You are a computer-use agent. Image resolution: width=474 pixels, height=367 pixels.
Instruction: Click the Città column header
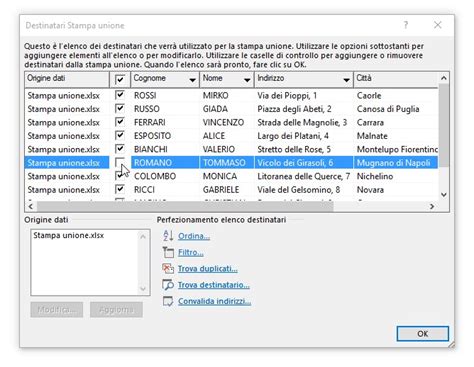point(396,79)
